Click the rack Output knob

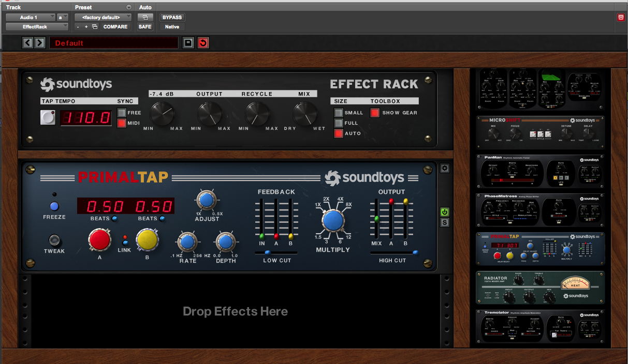tap(209, 114)
